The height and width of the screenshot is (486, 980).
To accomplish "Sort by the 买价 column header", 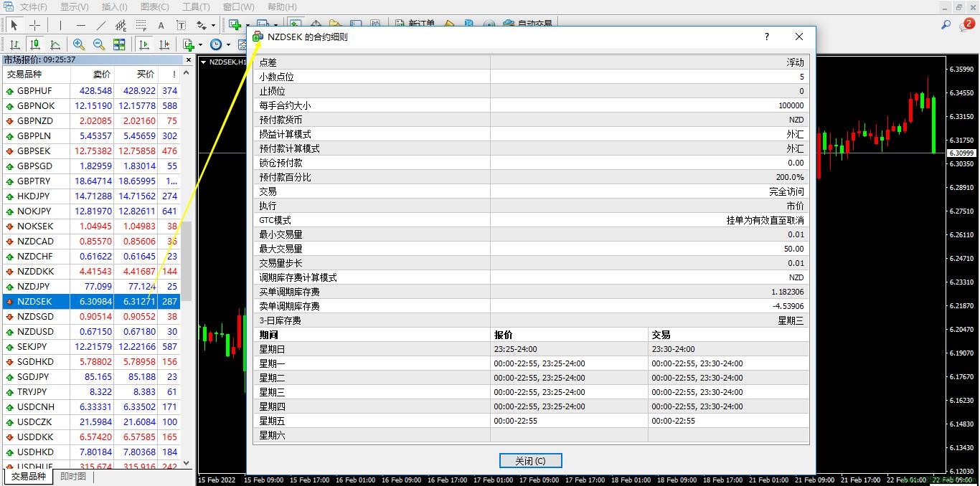I will point(136,74).
